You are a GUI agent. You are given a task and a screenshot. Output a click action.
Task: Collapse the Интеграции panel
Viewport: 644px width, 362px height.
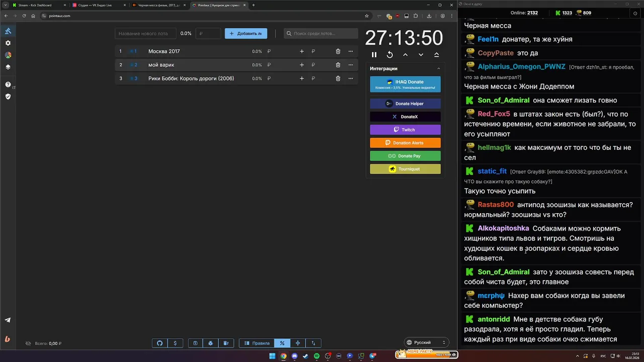[438, 68]
